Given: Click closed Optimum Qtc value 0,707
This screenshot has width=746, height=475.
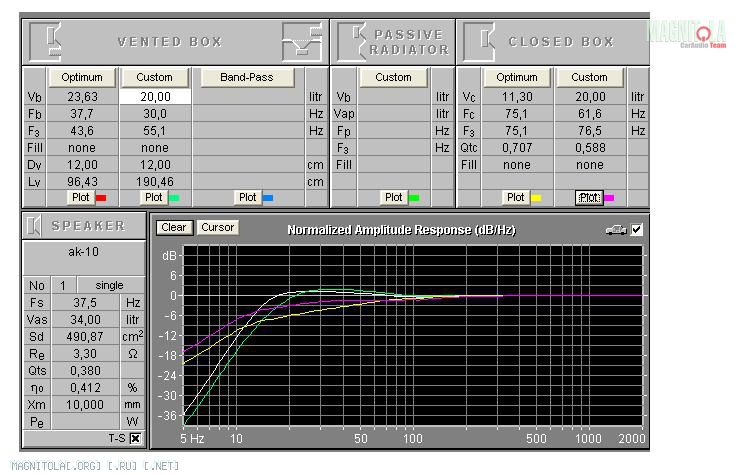Looking at the screenshot, I should (517, 148).
